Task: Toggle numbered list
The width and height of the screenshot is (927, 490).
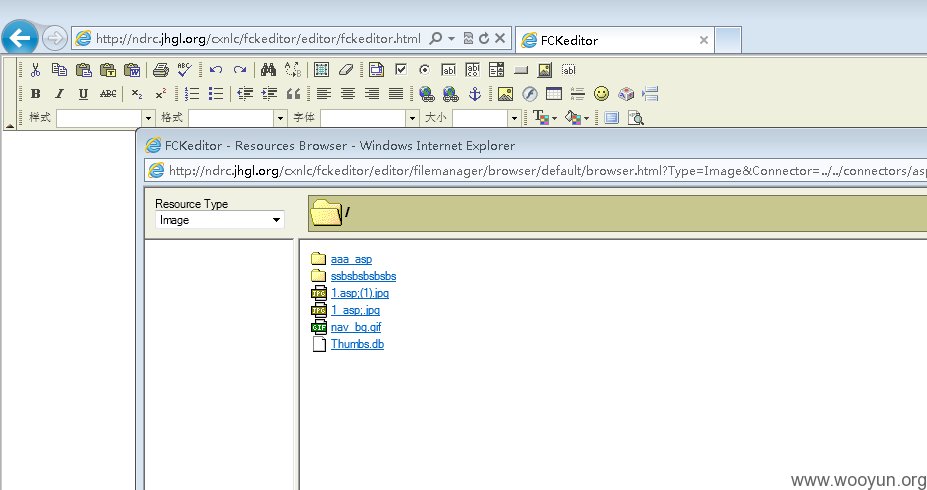Action: (192, 93)
